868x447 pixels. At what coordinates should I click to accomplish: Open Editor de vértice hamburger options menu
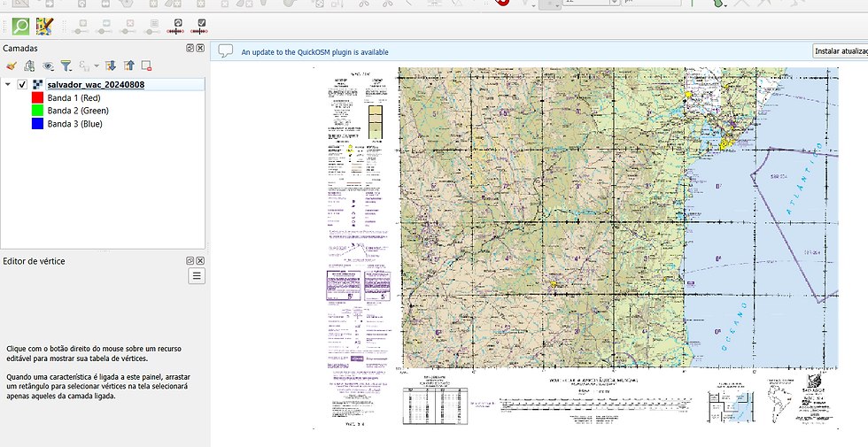(197, 275)
